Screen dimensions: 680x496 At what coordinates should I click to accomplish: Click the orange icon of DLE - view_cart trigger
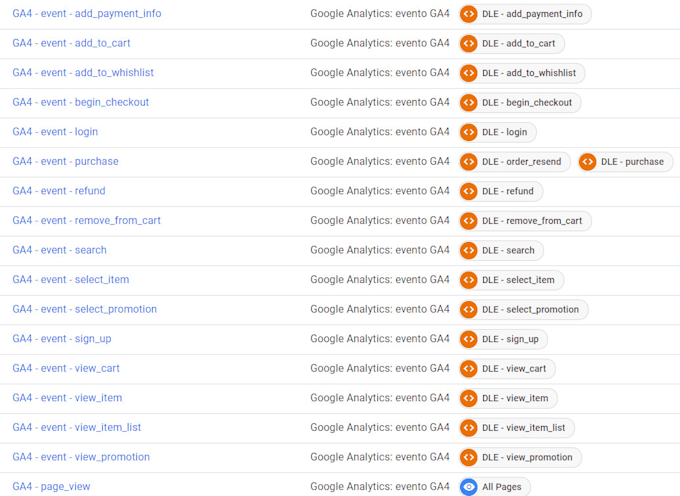(x=469, y=369)
